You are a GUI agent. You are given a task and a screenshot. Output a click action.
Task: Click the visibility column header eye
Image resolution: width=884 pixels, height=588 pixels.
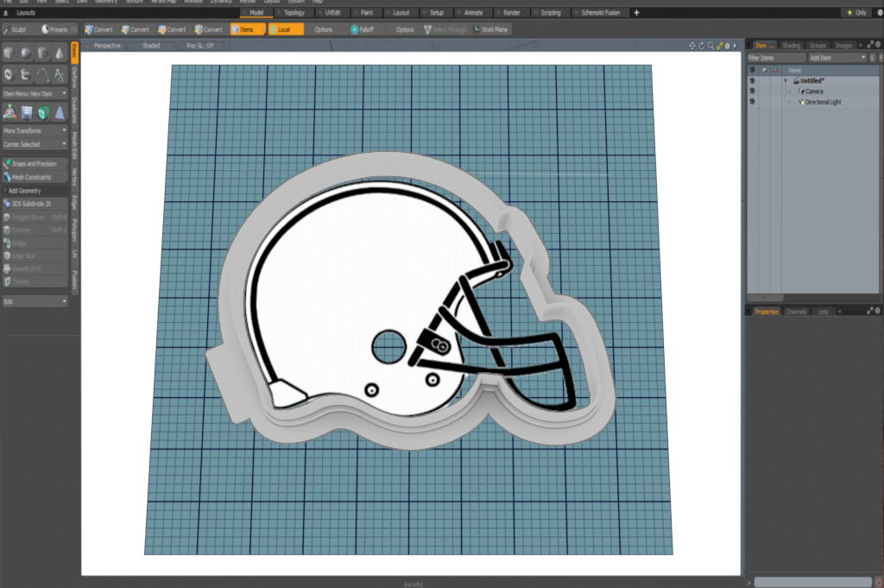(x=752, y=70)
